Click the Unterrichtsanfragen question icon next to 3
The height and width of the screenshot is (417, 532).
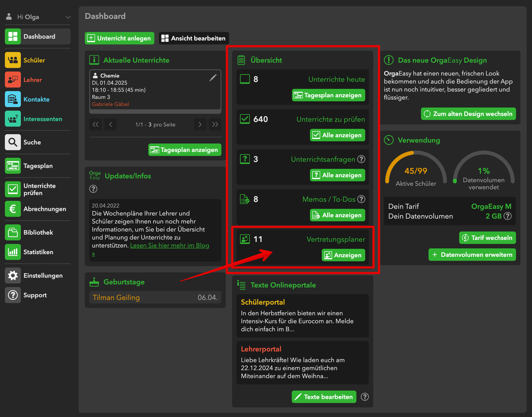click(x=245, y=159)
